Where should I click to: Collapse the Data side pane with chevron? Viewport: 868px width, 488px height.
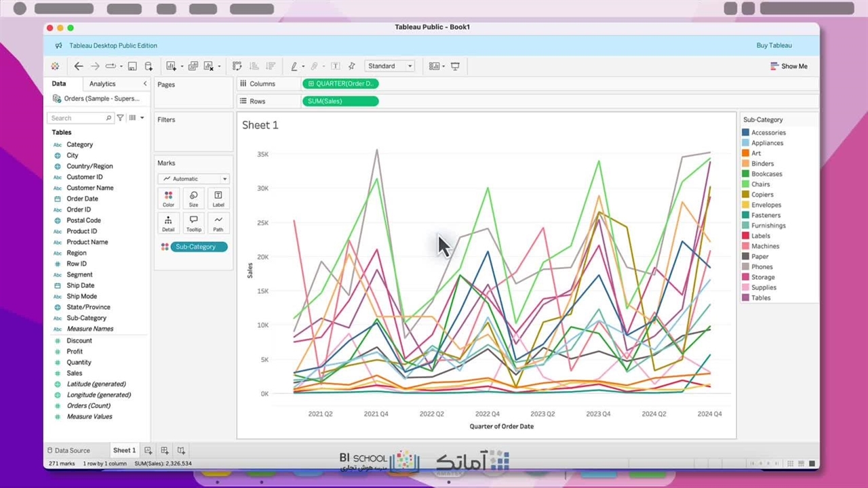click(x=144, y=83)
